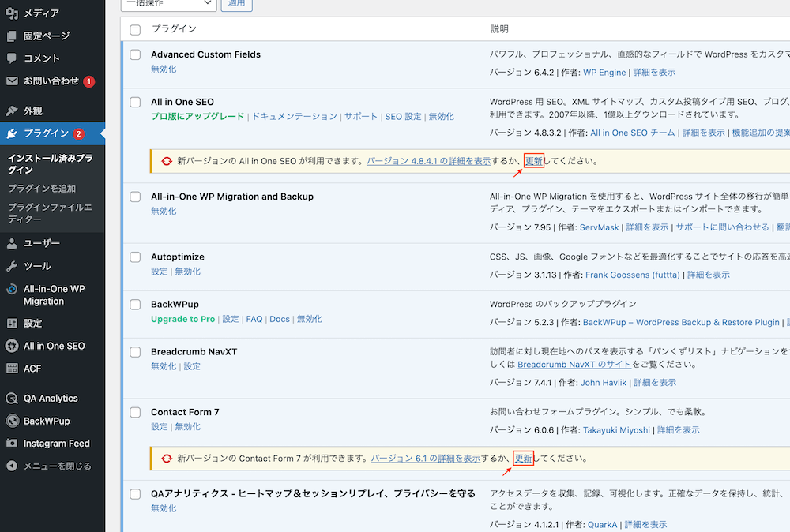Click the お問い合わせ envelope icon

[12, 81]
